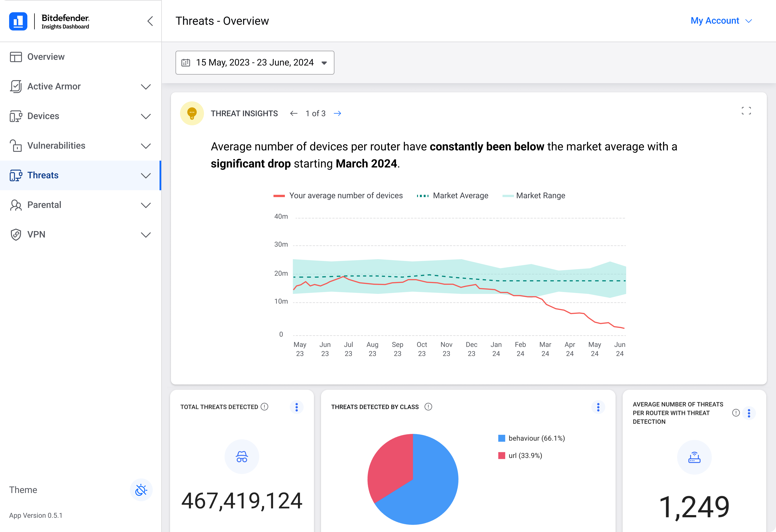
Task: Expand the Vulnerabilities menu chevron
Action: [146, 146]
